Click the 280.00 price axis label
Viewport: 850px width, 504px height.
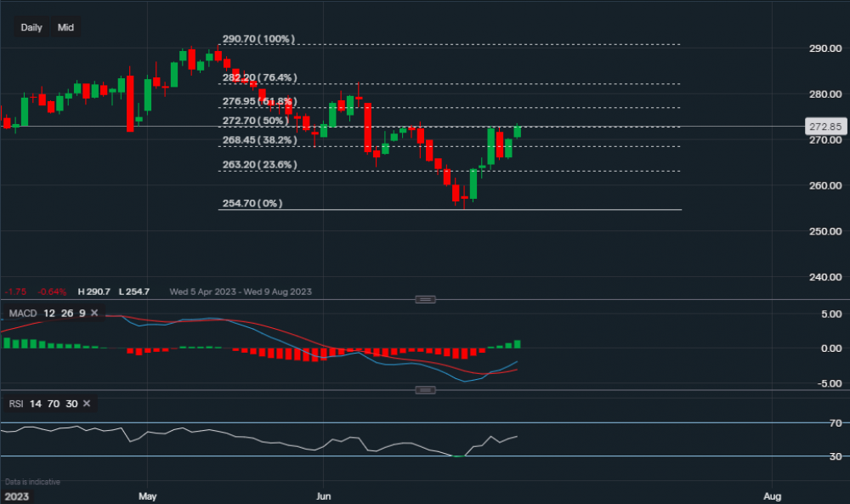(823, 94)
